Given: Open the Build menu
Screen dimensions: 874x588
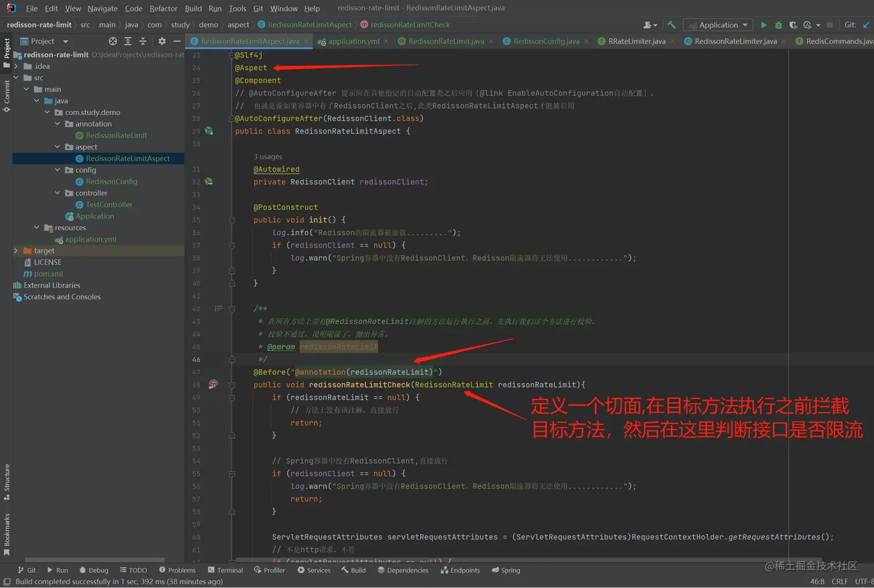Looking at the screenshot, I should point(193,9).
